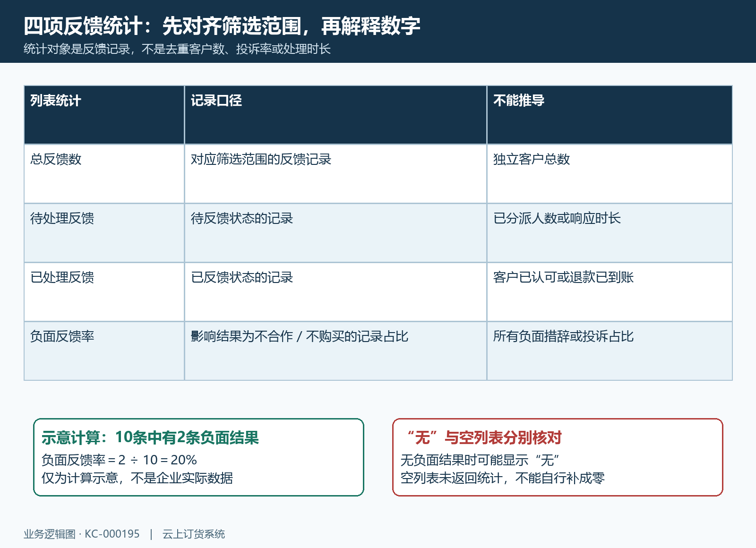
Task: Select the '影响结果为不合作 / 不购买的记录占比' cell
Action: tap(335, 351)
